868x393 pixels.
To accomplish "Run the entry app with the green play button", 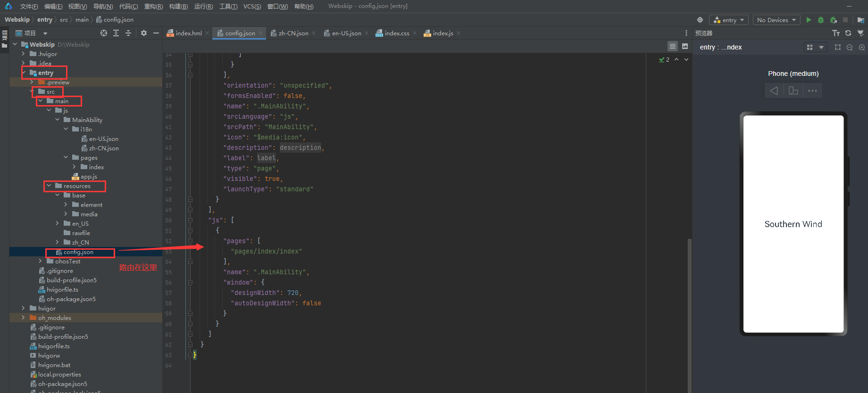I will coord(809,20).
